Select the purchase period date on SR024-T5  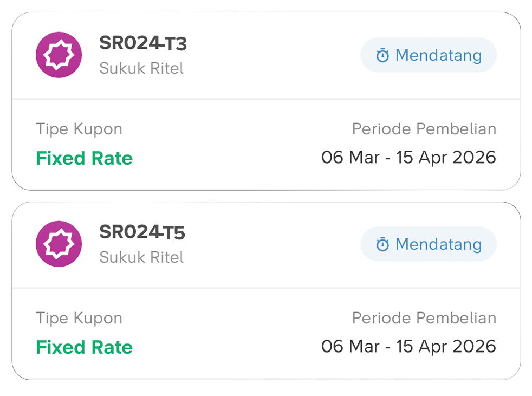point(408,347)
